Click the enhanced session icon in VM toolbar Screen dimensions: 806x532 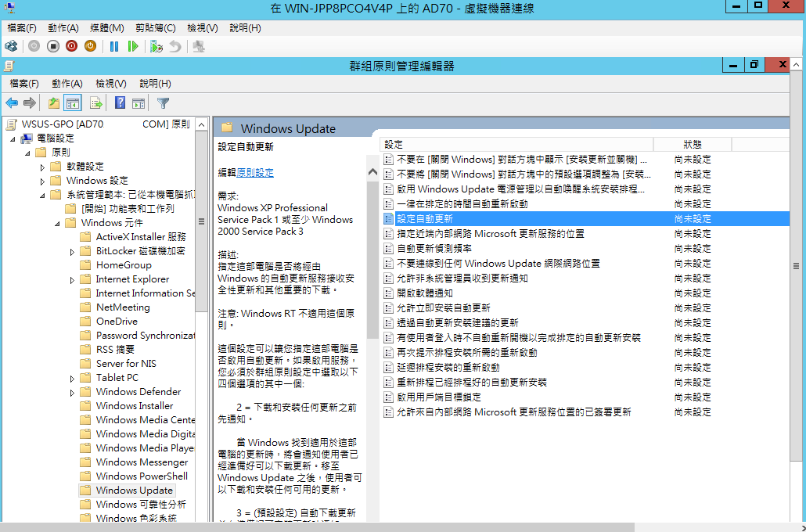pos(199,46)
